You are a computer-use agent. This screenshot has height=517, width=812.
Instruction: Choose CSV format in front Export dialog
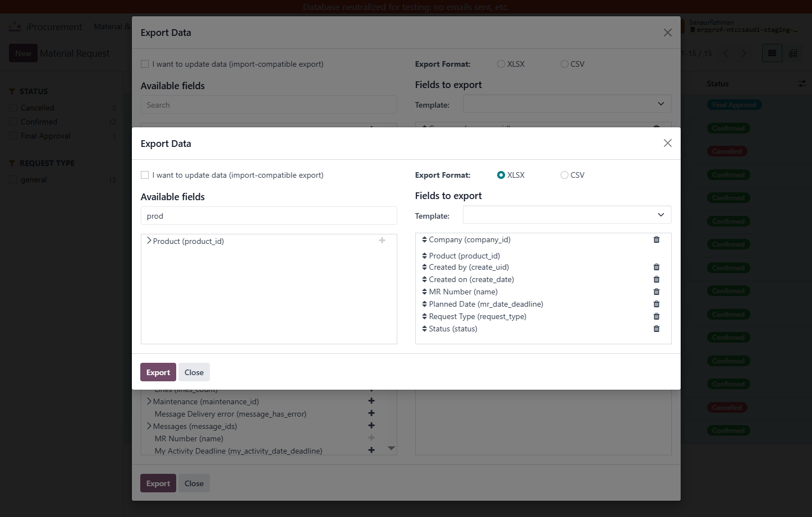565,175
